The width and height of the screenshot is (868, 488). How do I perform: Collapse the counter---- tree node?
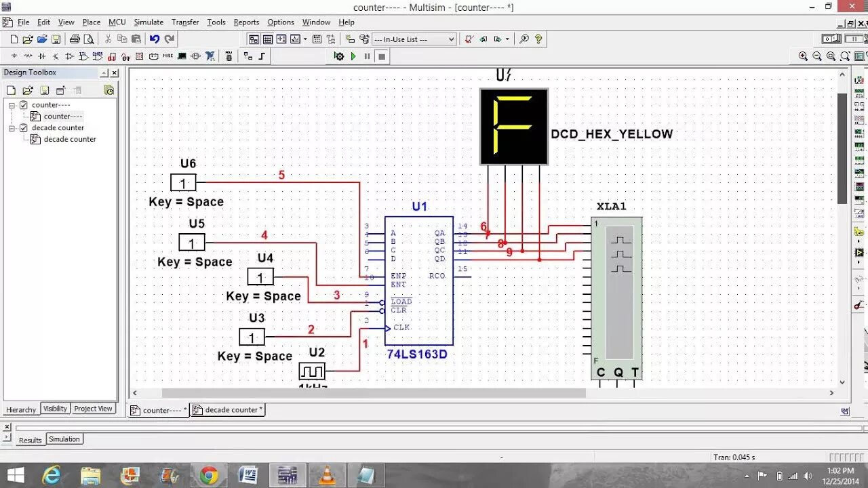click(x=12, y=105)
